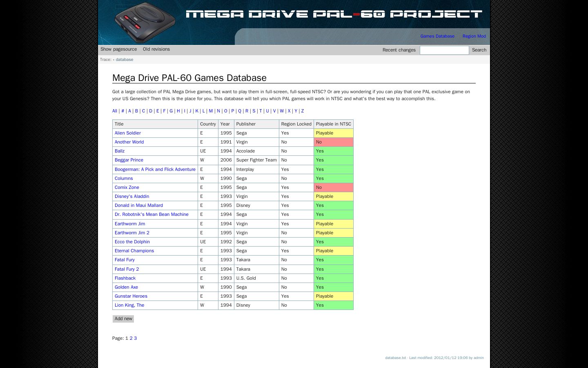Go to page 2 of results
Viewport: 588px width, 368px height.
click(x=131, y=339)
